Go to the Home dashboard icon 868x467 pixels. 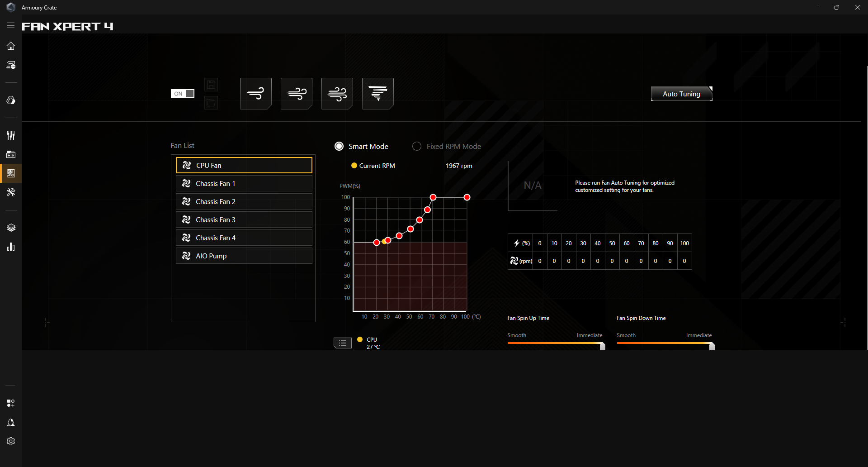[11, 46]
